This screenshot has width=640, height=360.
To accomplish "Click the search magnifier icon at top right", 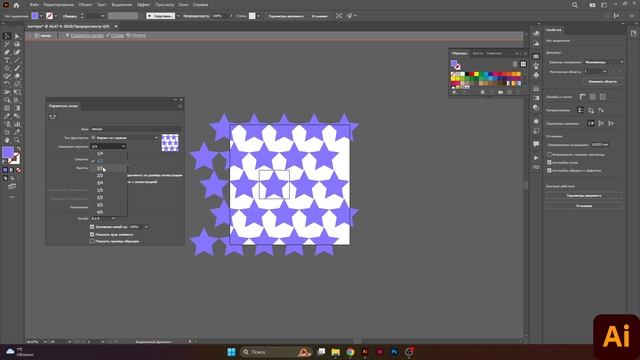I will (575, 5).
